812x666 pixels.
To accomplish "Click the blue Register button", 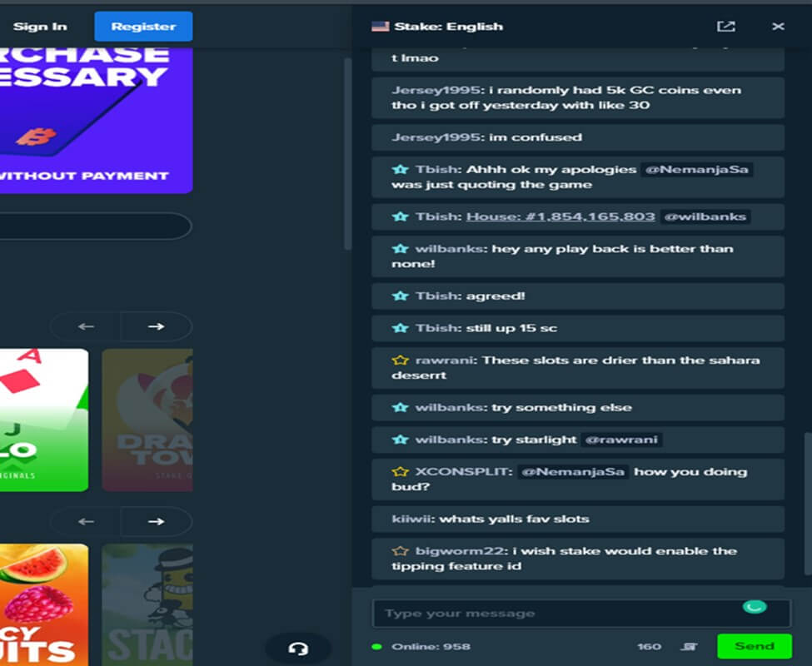I will [143, 27].
